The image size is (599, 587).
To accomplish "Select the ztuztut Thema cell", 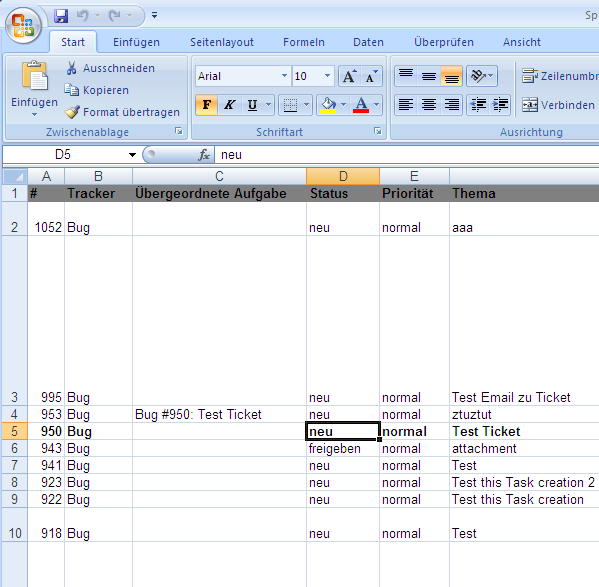I will point(524,414).
